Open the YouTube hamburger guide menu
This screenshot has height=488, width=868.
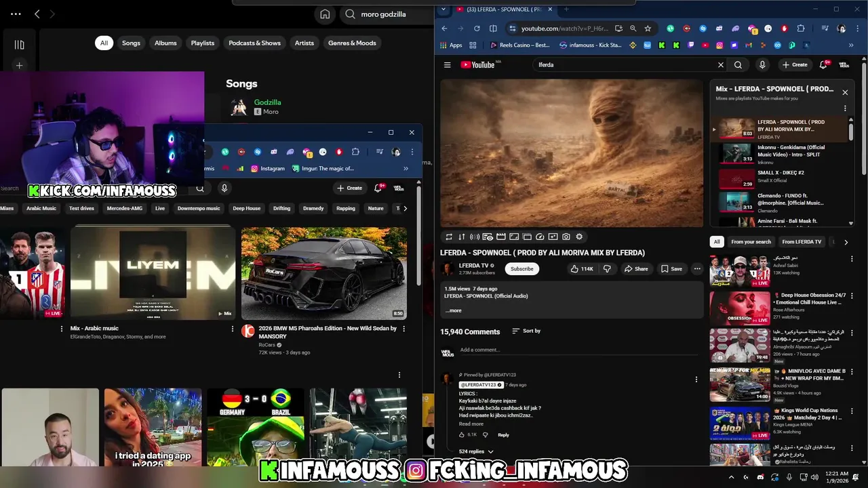(447, 65)
